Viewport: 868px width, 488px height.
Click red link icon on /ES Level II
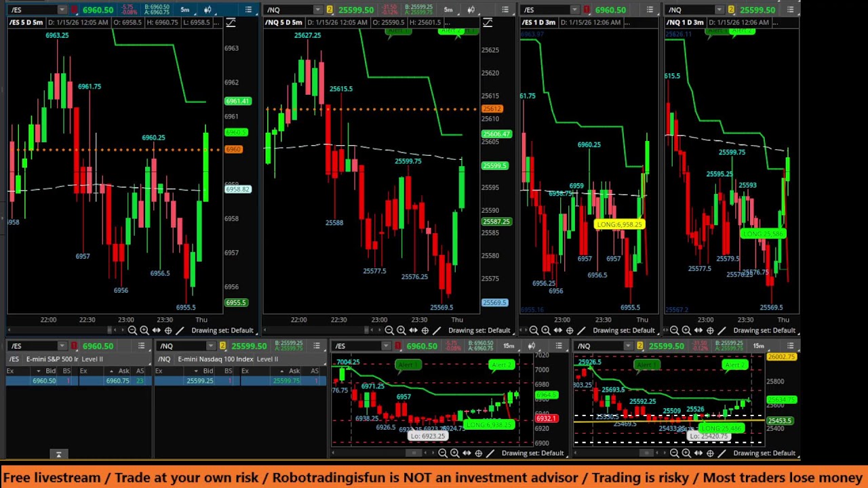tap(74, 346)
